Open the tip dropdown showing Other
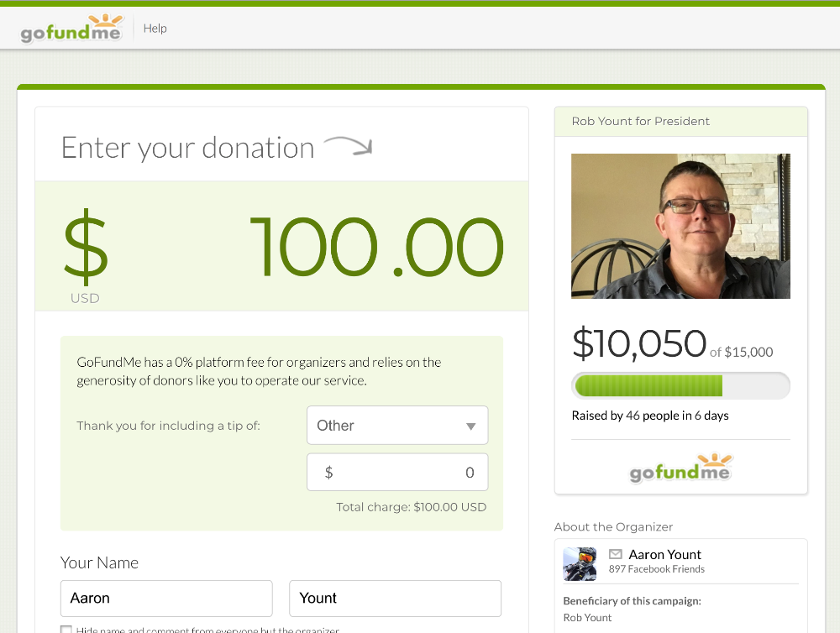 click(x=397, y=425)
